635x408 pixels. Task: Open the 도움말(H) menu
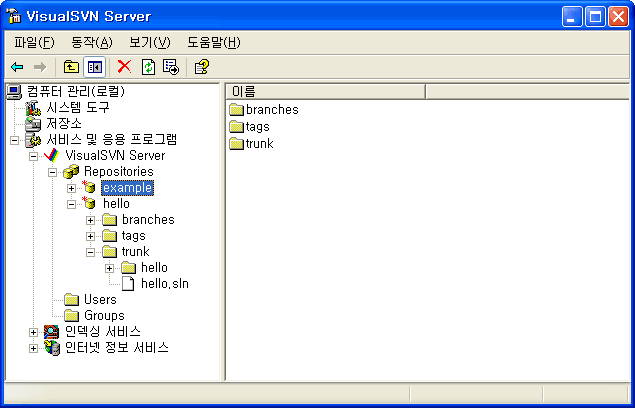[x=213, y=42]
